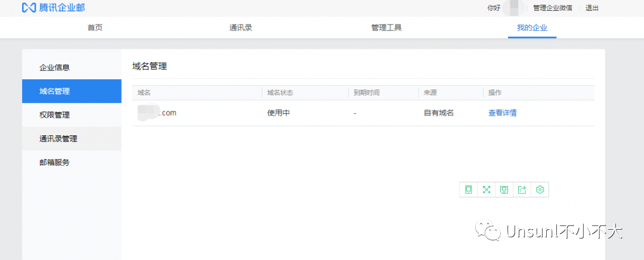
Task: Click the 管理企业微信 link
Action: (x=552, y=8)
